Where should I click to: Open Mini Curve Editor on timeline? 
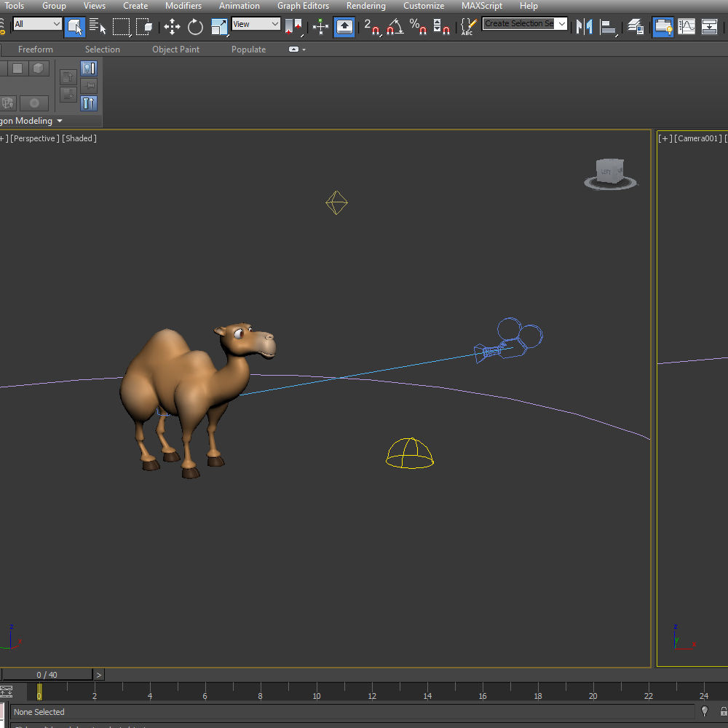click(6, 692)
